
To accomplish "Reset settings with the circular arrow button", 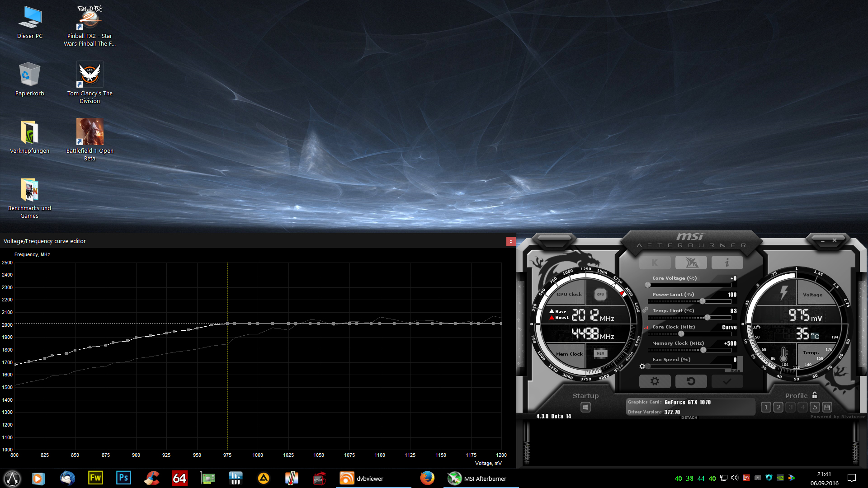I will pos(691,381).
